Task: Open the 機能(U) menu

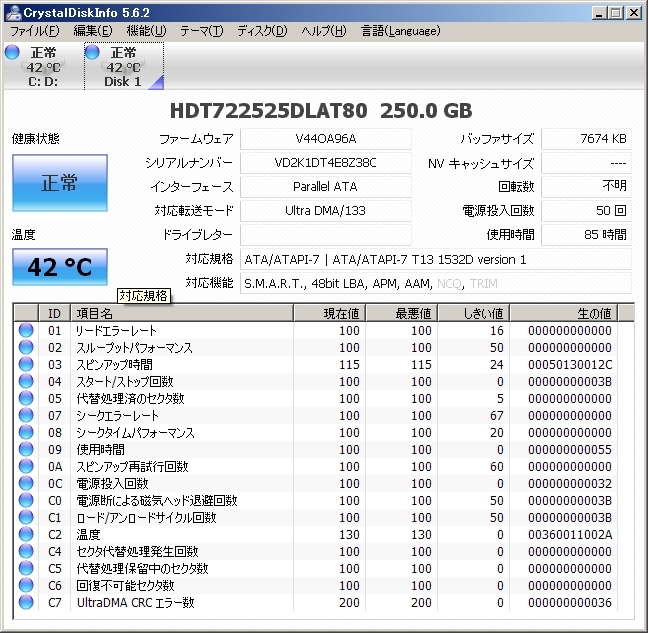Action: click(146, 31)
